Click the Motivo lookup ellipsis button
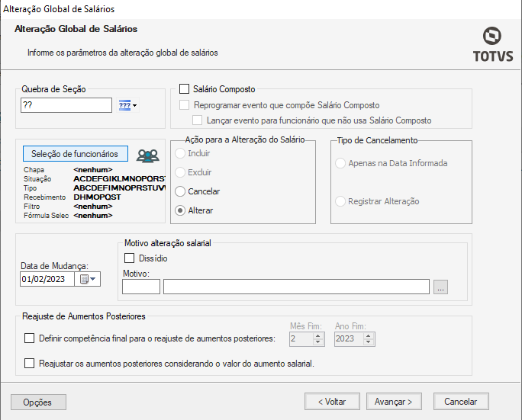Screen dimensions: 522x420 coord(440,287)
